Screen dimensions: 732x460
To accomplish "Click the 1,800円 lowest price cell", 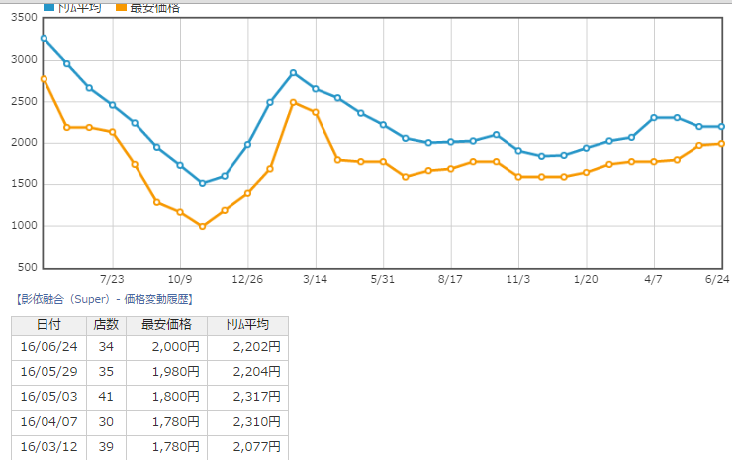I will click(x=167, y=397).
